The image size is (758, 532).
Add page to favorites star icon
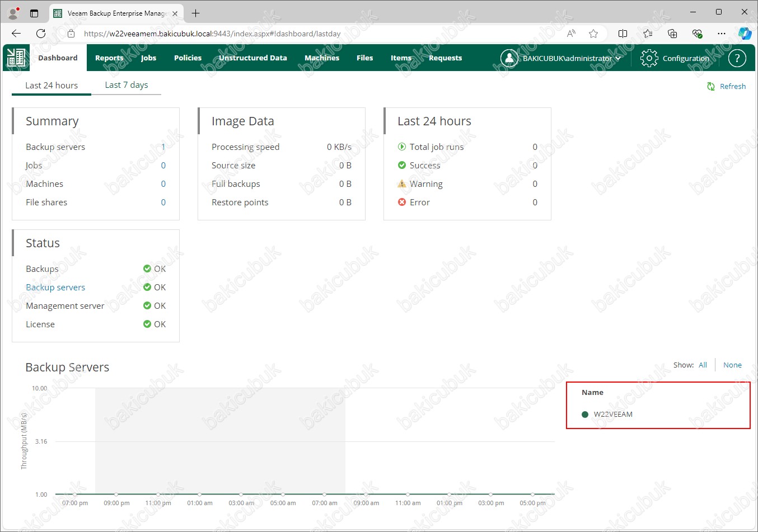593,34
